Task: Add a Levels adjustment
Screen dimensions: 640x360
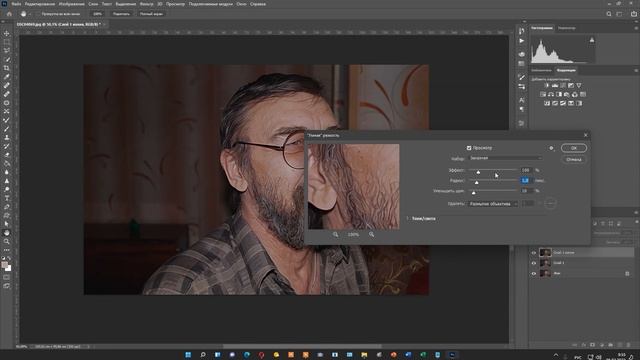Action: pyautogui.click(x=555, y=85)
